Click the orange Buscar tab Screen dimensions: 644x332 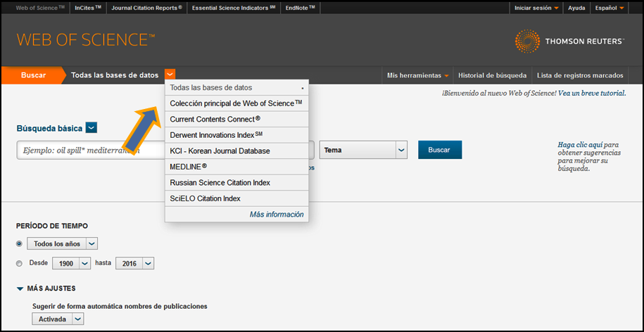pyautogui.click(x=34, y=75)
